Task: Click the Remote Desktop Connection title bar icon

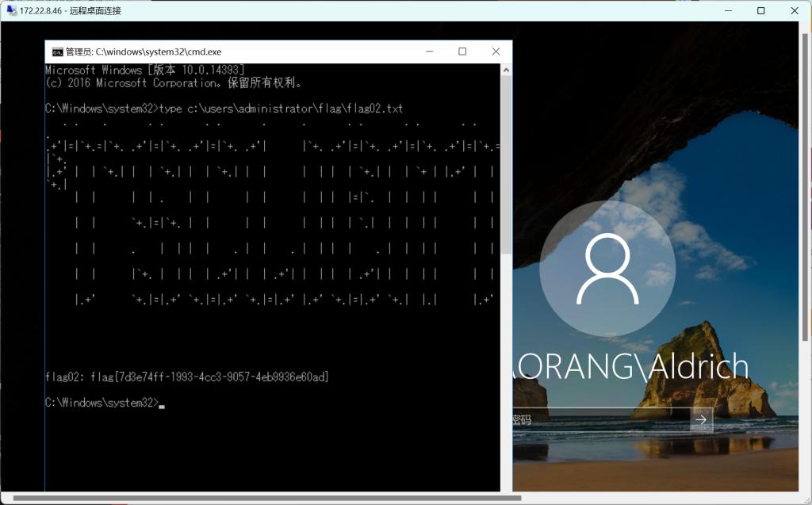Action: [x=11, y=10]
